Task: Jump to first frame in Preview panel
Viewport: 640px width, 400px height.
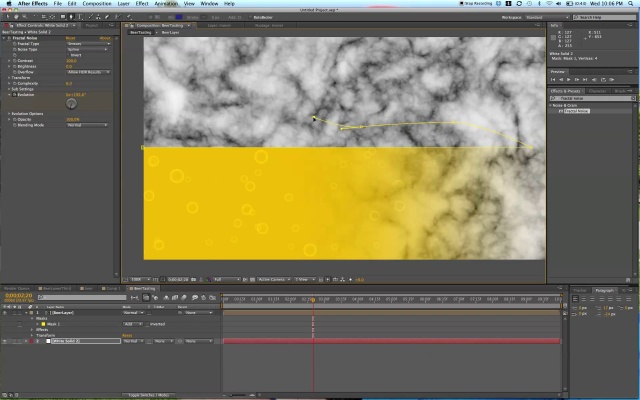Action: tap(555, 81)
